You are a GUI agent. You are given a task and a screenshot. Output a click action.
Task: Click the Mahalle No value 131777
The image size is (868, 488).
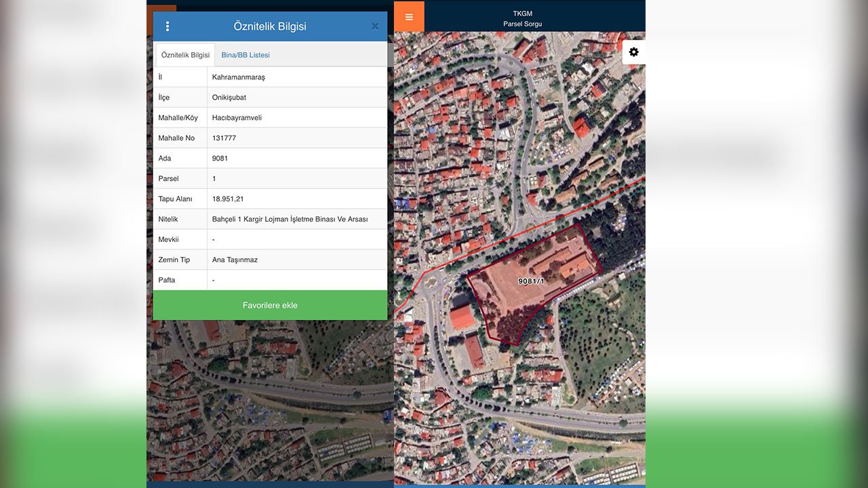(x=224, y=138)
